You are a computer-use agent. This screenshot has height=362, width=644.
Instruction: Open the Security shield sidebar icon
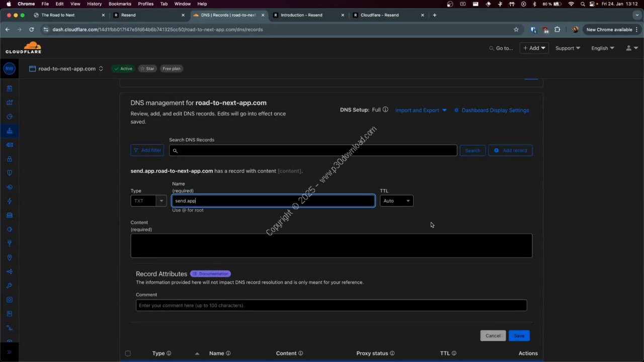coord(9,173)
